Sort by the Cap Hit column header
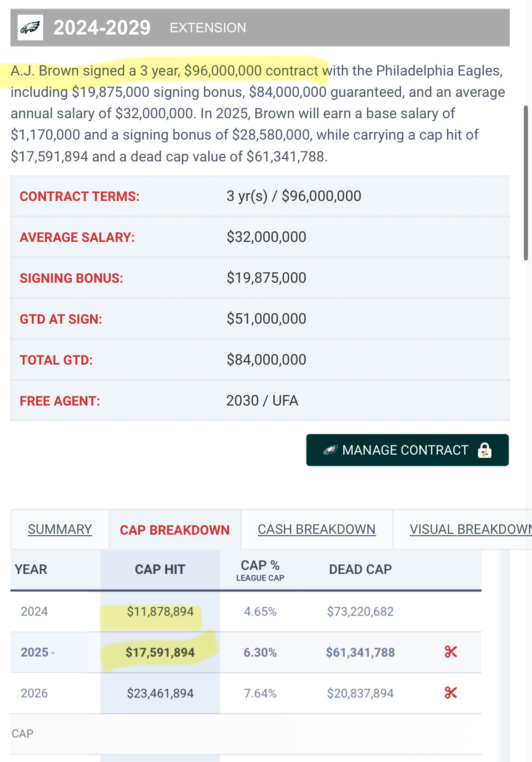 [160, 569]
